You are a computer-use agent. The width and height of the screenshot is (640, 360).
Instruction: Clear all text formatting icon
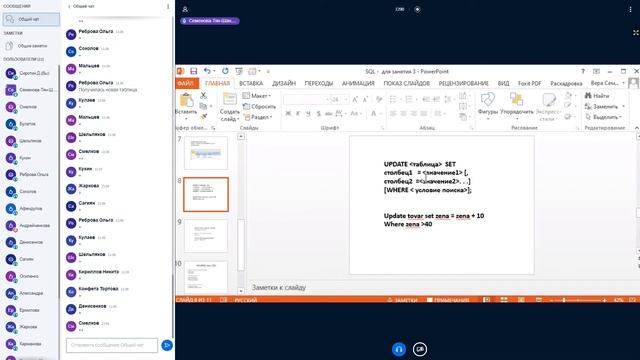pos(379,99)
